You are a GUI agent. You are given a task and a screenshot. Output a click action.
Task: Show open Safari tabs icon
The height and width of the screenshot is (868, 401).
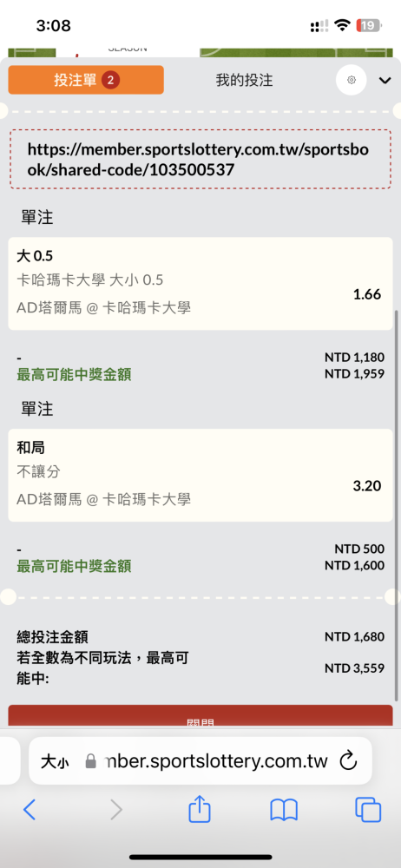[368, 810]
